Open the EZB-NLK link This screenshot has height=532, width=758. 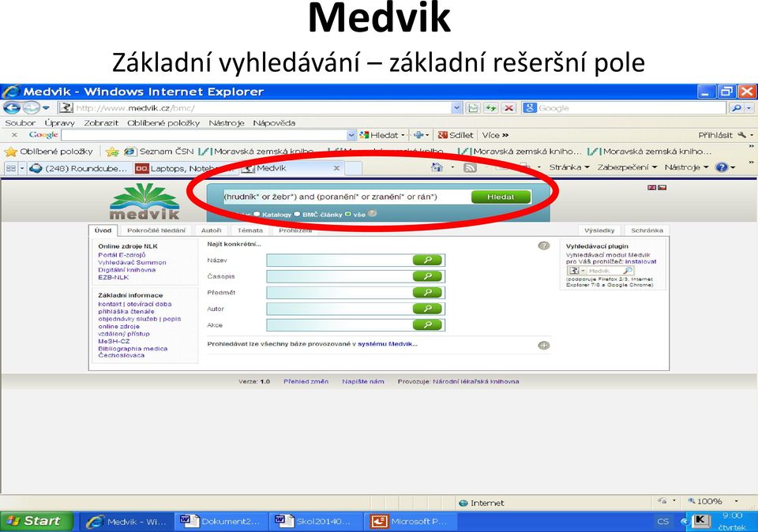click(114, 277)
